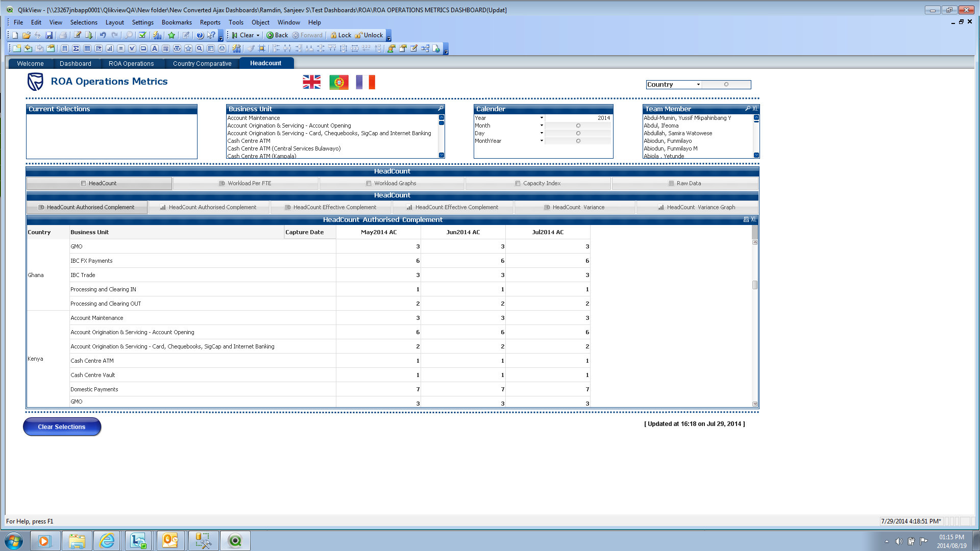This screenshot has height=551, width=980.
Task: Expand the Day dropdown in Calender
Action: pos(542,133)
